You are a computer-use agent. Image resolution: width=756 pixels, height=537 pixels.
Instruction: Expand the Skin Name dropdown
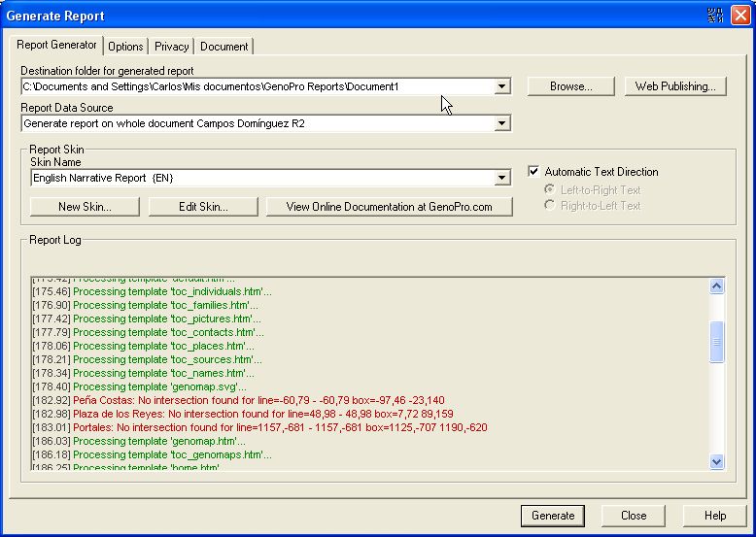pos(501,179)
